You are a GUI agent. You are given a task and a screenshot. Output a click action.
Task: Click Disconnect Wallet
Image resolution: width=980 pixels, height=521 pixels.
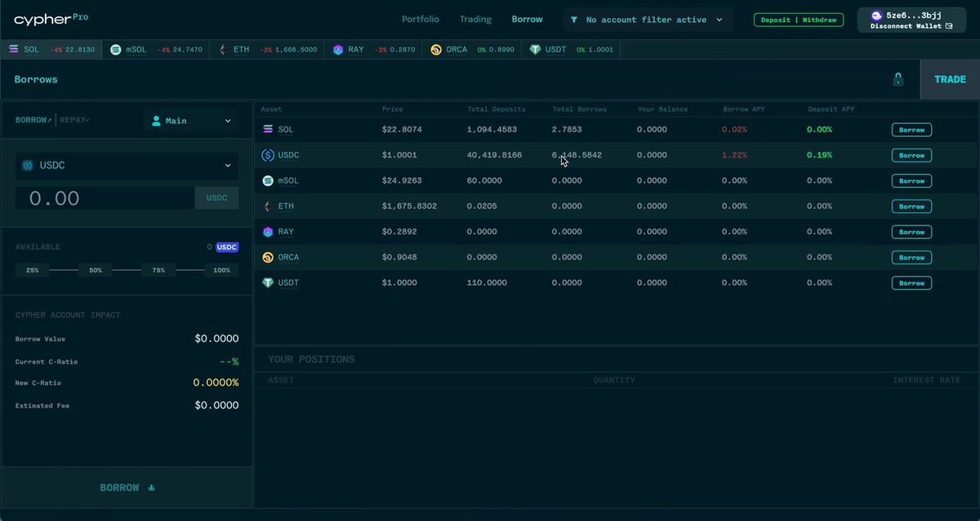[x=911, y=26]
